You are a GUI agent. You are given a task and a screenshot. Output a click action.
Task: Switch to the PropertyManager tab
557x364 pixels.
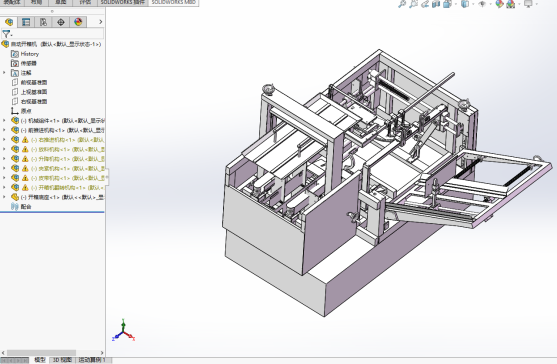[26, 22]
